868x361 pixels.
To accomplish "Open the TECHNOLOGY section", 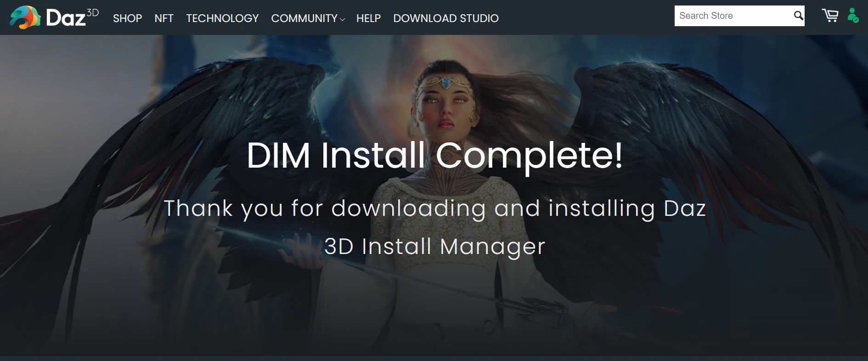I will 222,18.
